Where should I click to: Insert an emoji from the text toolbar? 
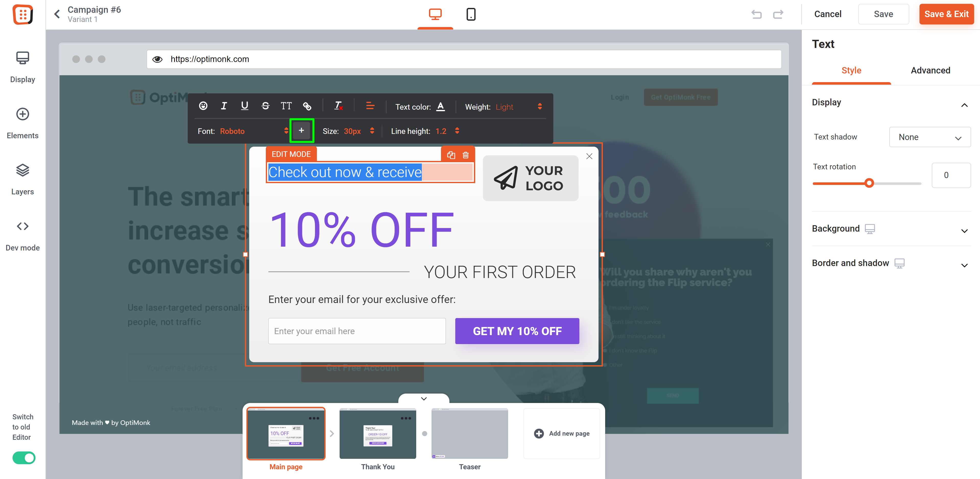[x=203, y=106]
